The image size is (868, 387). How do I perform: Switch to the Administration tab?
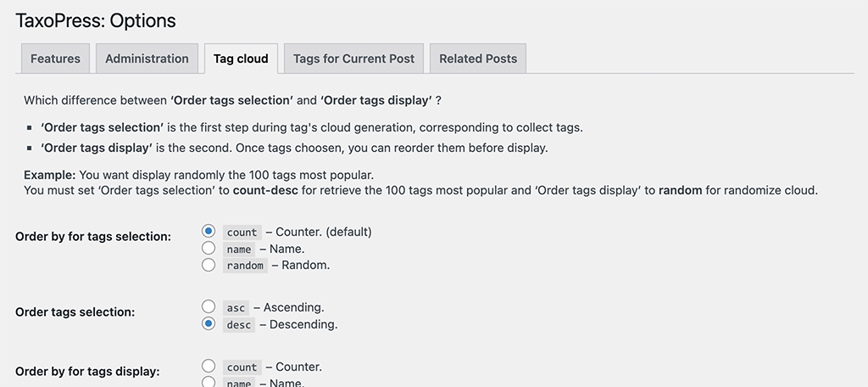(x=147, y=59)
